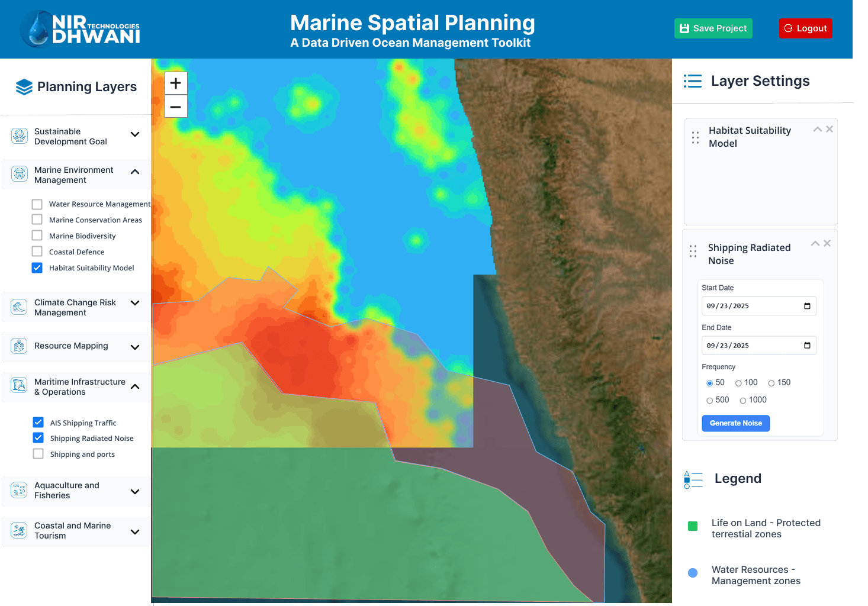
Task: Expand the Climate Change Risk Management section
Action: [135, 303]
